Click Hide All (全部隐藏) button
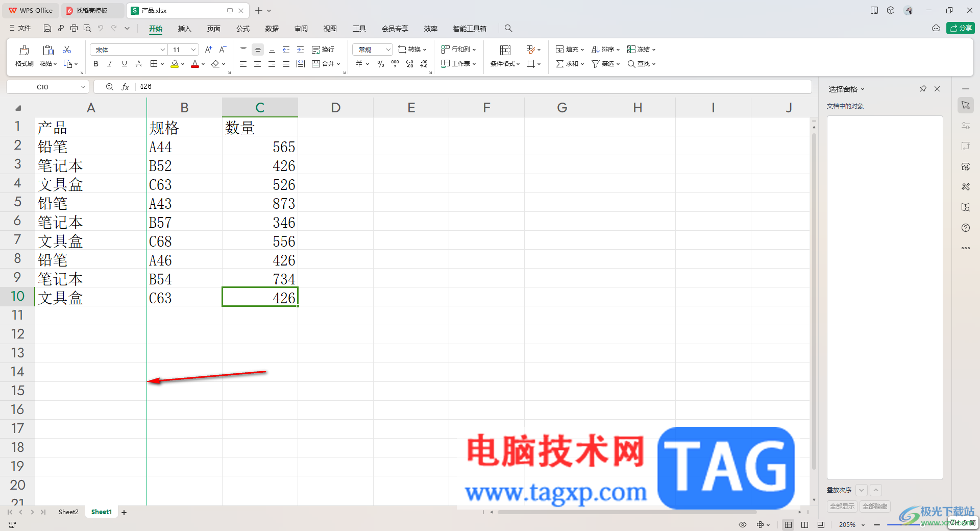 click(875, 506)
